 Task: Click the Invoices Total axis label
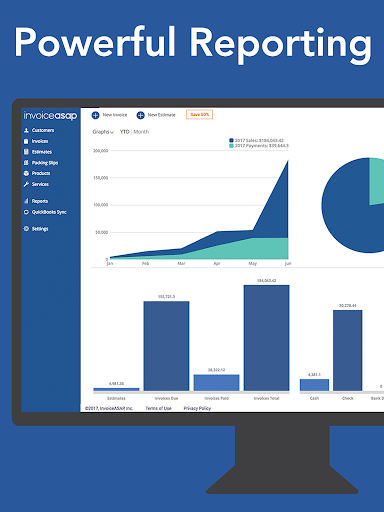pos(266,398)
